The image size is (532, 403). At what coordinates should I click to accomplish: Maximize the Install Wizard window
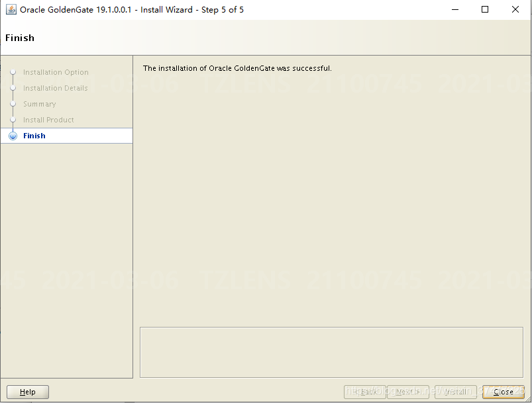pos(485,9)
